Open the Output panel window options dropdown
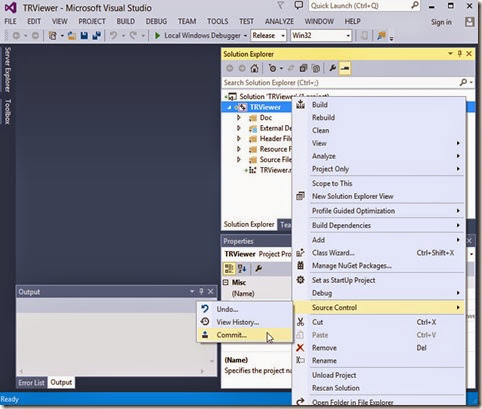This screenshot has height=409, width=482. click(x=192, y=292)
